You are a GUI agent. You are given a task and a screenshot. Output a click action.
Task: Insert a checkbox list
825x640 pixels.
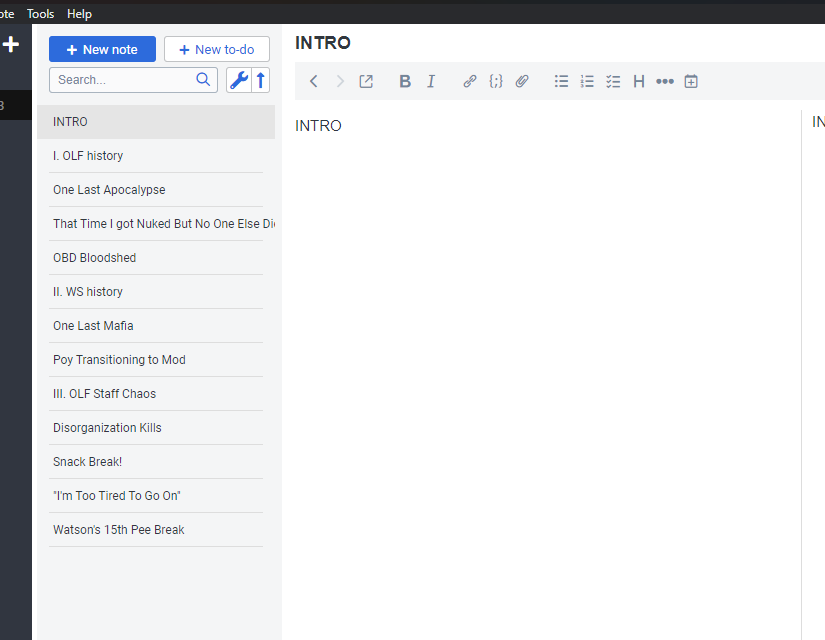(613, 81)
